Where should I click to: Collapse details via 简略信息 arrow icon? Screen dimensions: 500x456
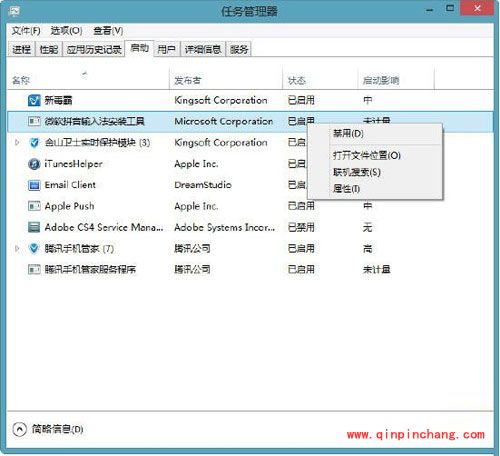[x=19, y=429]
